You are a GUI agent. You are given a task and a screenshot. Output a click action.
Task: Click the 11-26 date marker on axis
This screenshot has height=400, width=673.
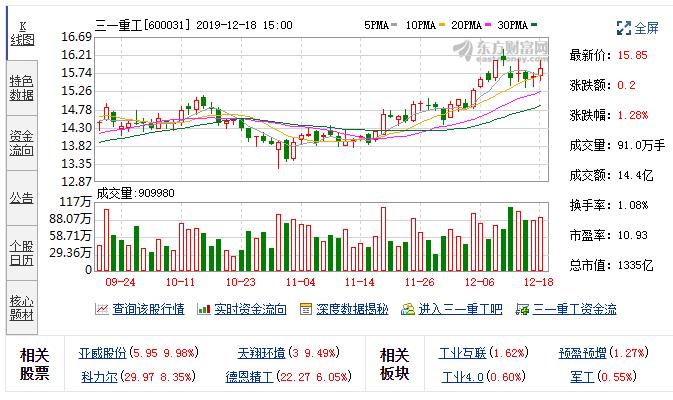420,282
